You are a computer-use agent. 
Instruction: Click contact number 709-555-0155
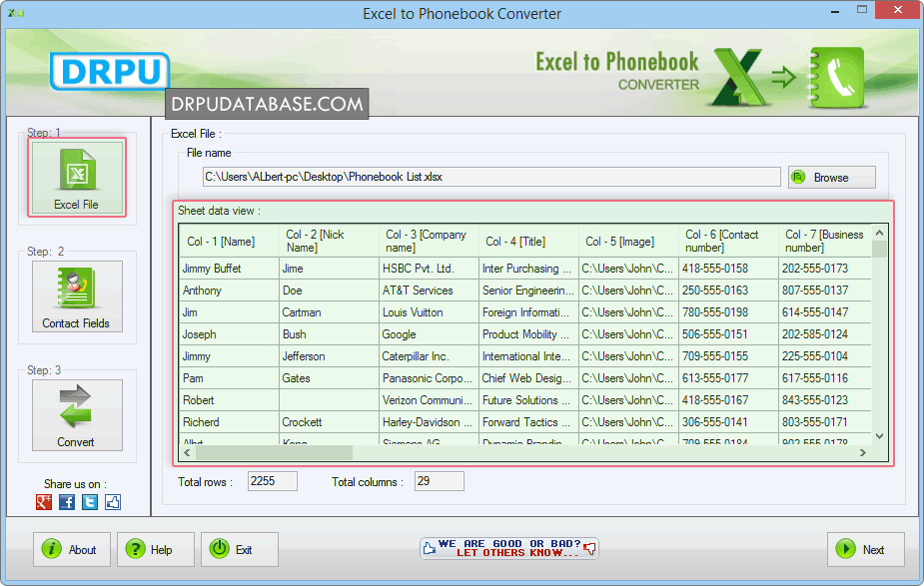click(x=728, y=356)
